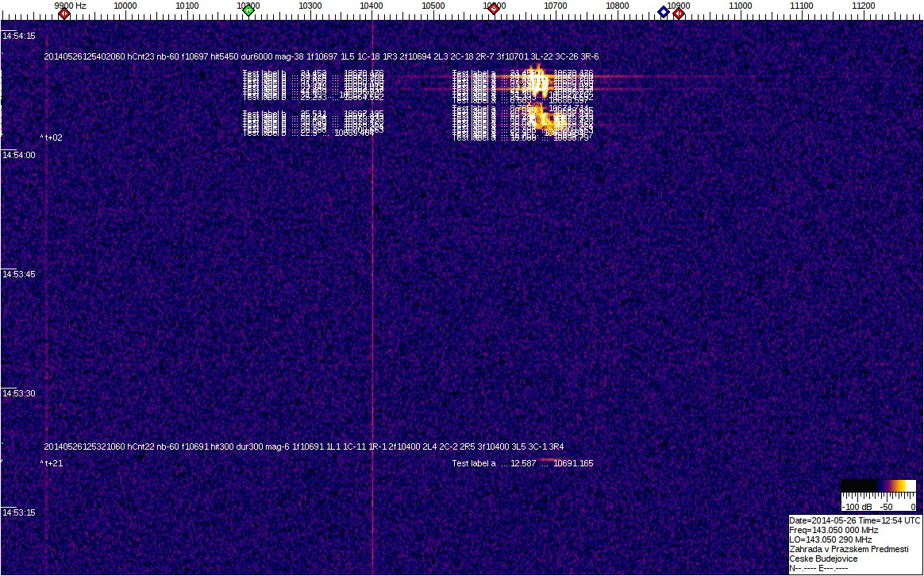The image size is (924, 576).
Task: Click the red diamond marker near 10900 Hz
Action: pos(679,13)
